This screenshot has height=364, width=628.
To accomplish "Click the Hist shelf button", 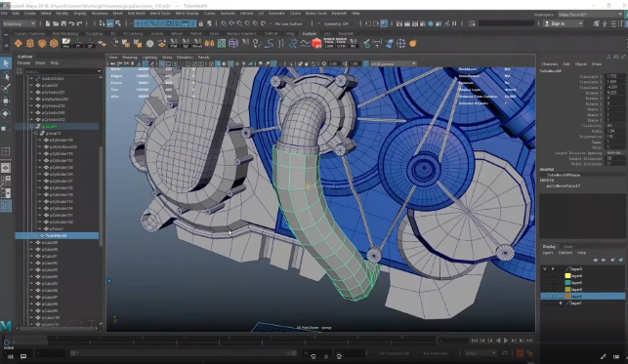I will coord(65,43).
